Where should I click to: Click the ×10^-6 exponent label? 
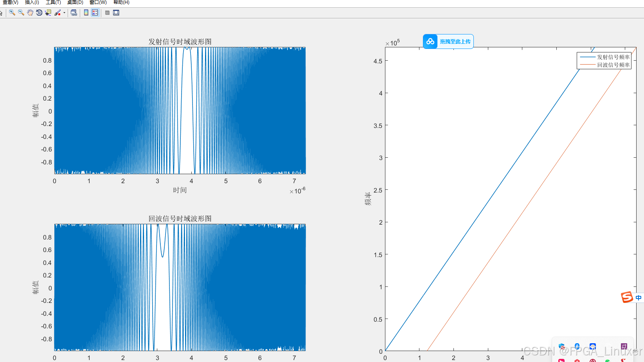[298, 191]
